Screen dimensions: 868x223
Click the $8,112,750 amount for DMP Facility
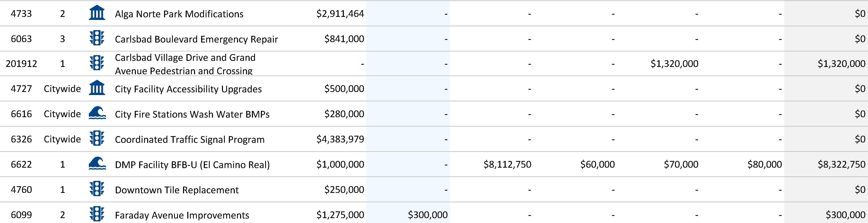507,164
